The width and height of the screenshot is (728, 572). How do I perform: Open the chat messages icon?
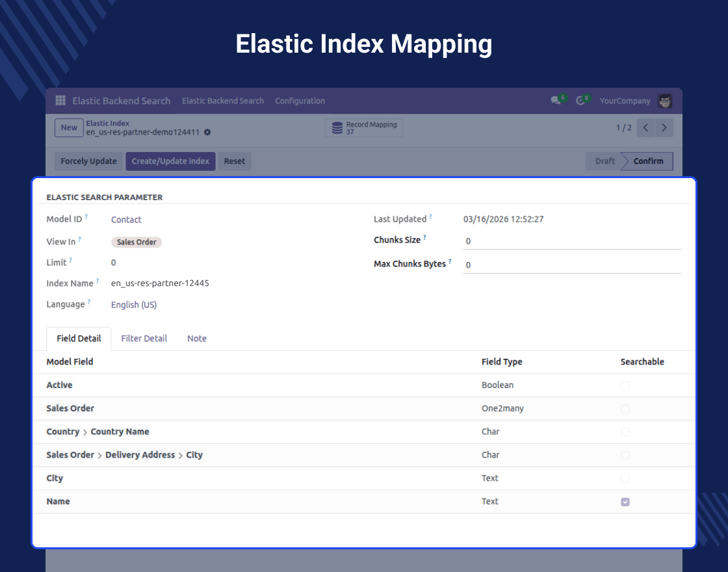point(556,101)
